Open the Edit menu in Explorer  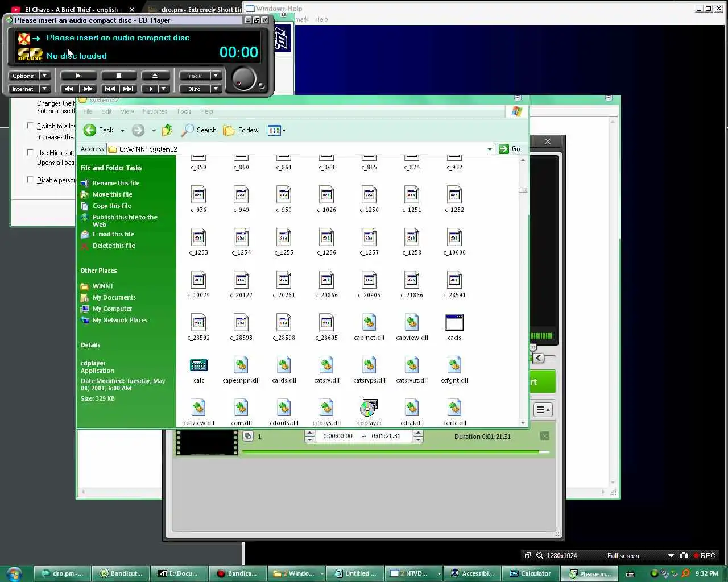coord(106,111)
